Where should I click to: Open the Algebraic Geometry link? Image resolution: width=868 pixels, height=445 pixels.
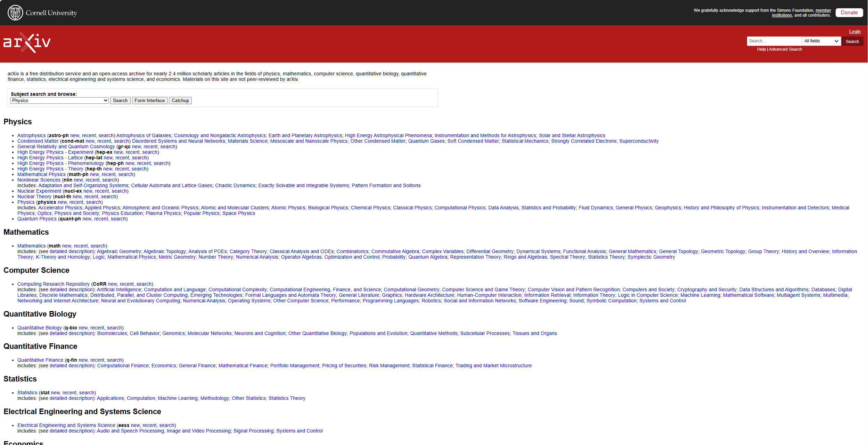(x=119, y=252)
